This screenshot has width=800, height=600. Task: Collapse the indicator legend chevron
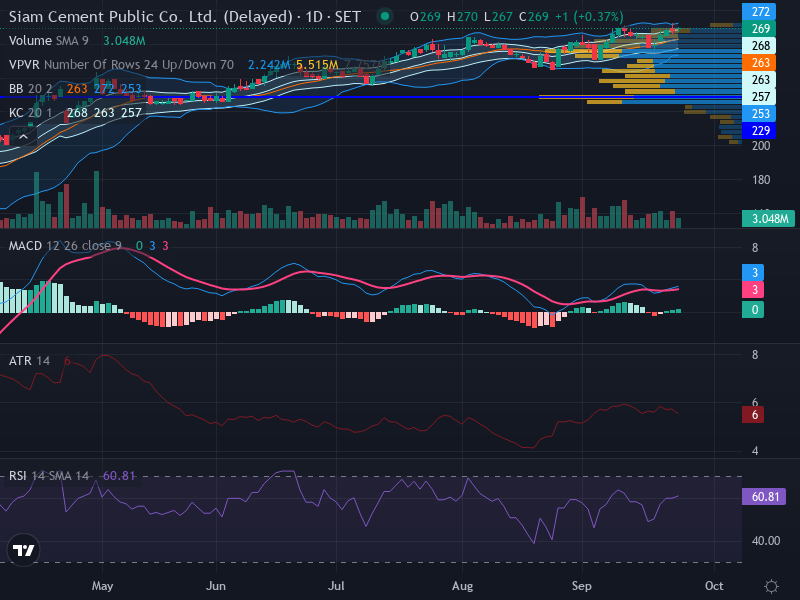23,136
